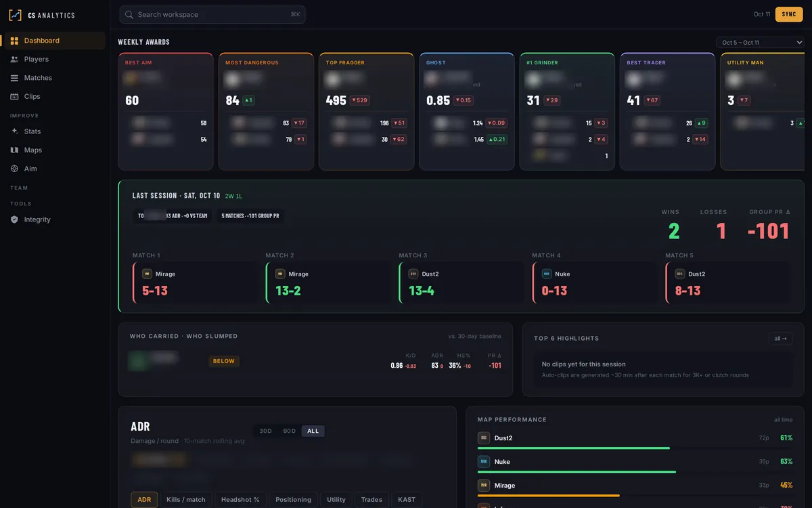
Task: Open Match 1 Mirage 5-13 card
Action: tap(195, 283)
